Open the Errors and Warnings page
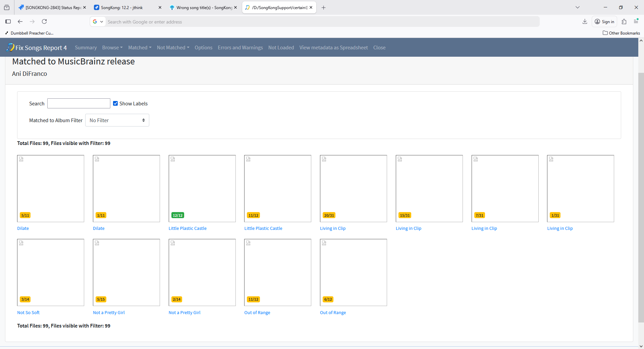644x349 pixels. 240,48
